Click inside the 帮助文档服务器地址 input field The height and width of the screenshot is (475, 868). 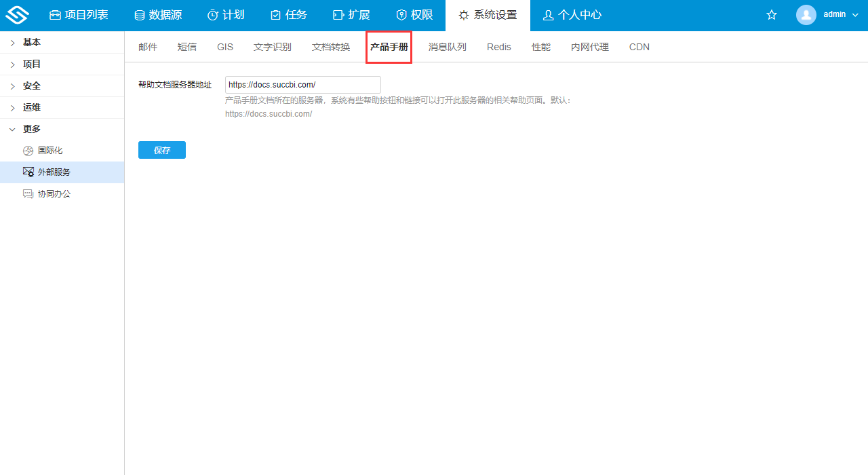click(302, 84)
